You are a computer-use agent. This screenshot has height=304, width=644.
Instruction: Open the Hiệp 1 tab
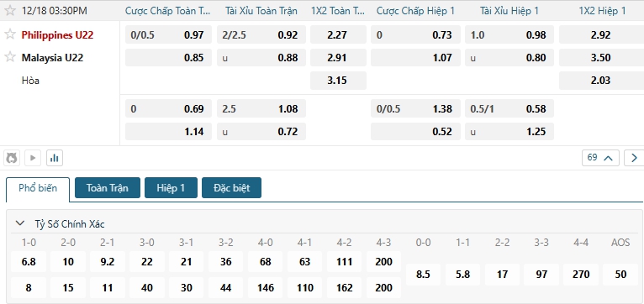click(x=171, y=188)
